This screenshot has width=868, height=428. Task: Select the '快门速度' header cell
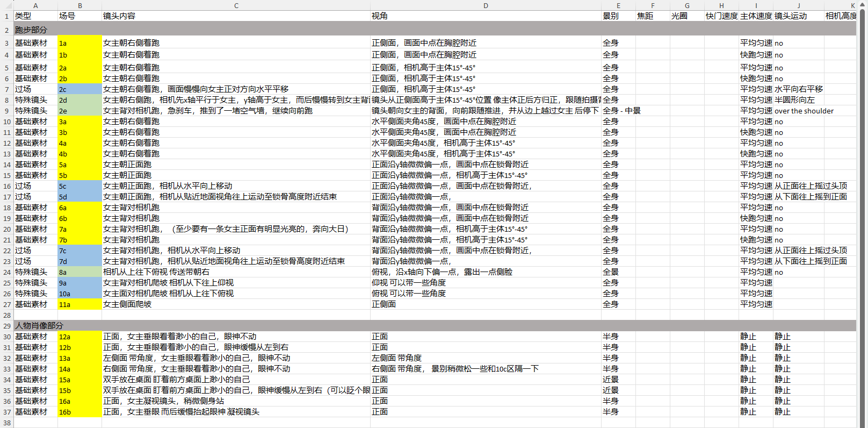(721, 16)
